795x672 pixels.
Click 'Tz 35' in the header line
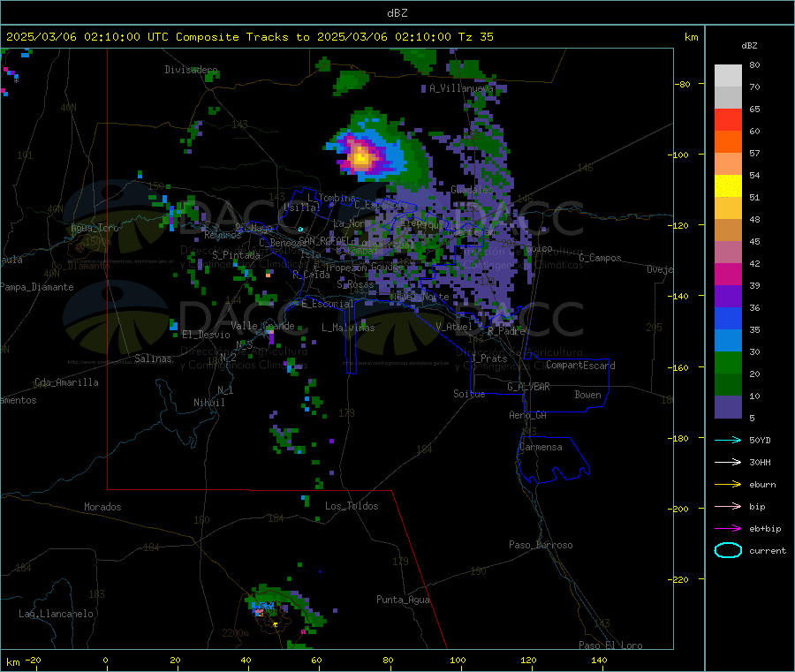click(x=475, y=37)
